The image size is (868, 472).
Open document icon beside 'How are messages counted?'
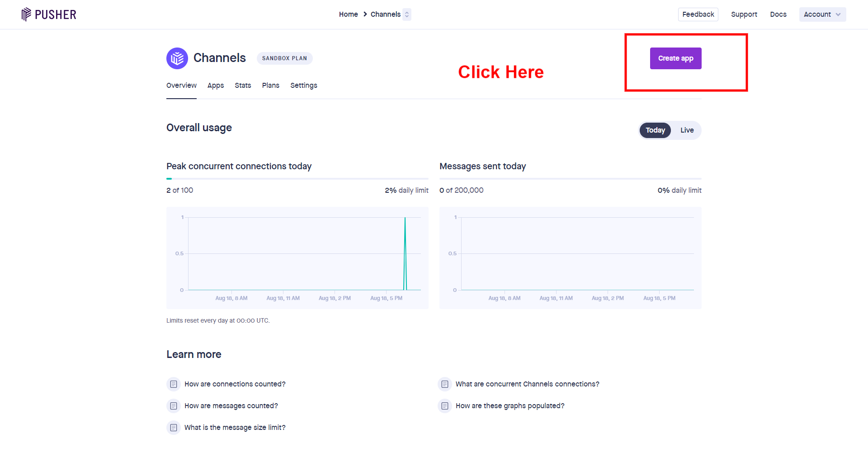pos(174,406)
